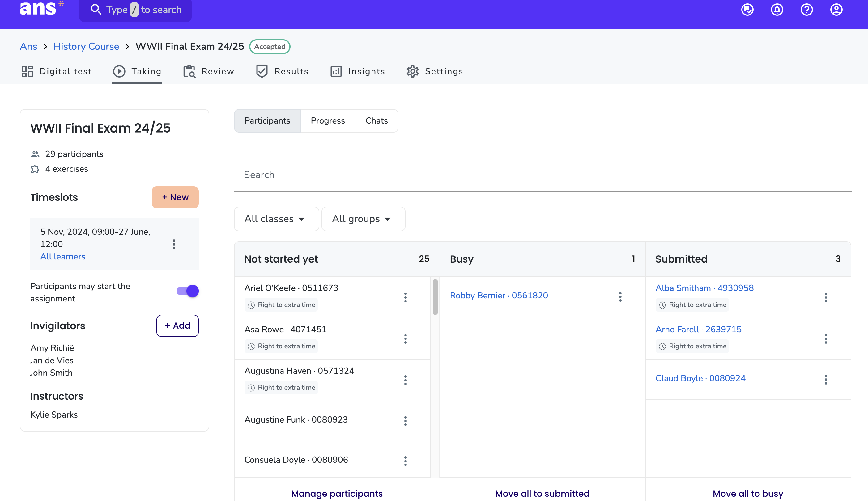Go to History Course breadcrumb
The height and width of the screenshot is (501, 868).
(x=86, y=46)
